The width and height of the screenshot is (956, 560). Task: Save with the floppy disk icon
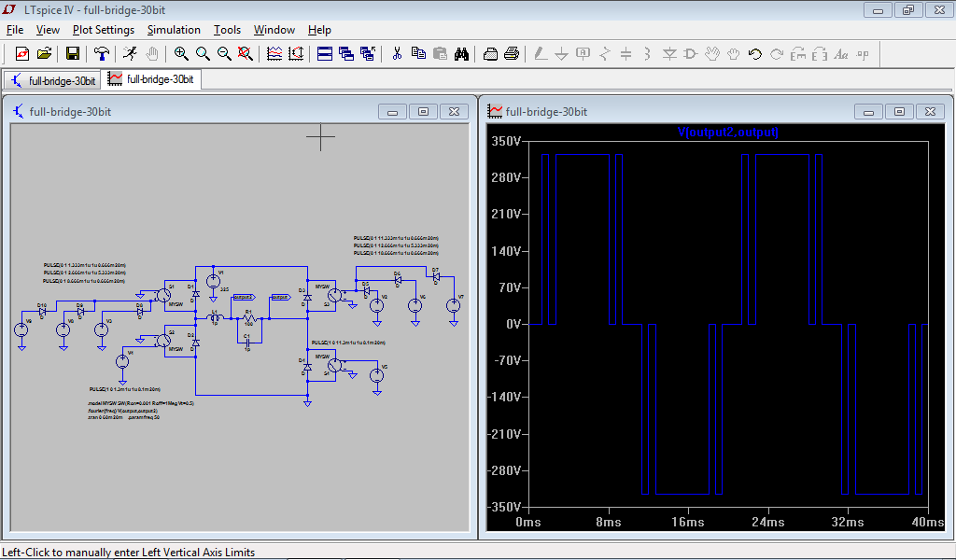(73, 53)
